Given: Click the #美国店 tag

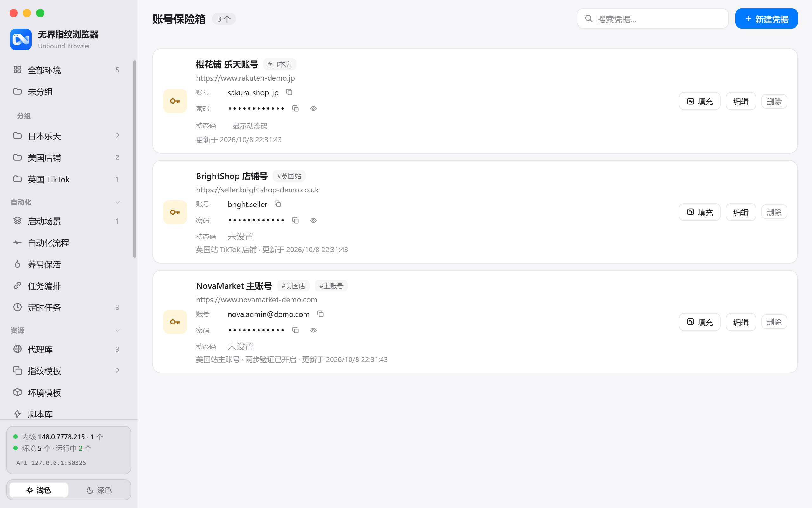Looking at the screenshot, I should 293,286.
